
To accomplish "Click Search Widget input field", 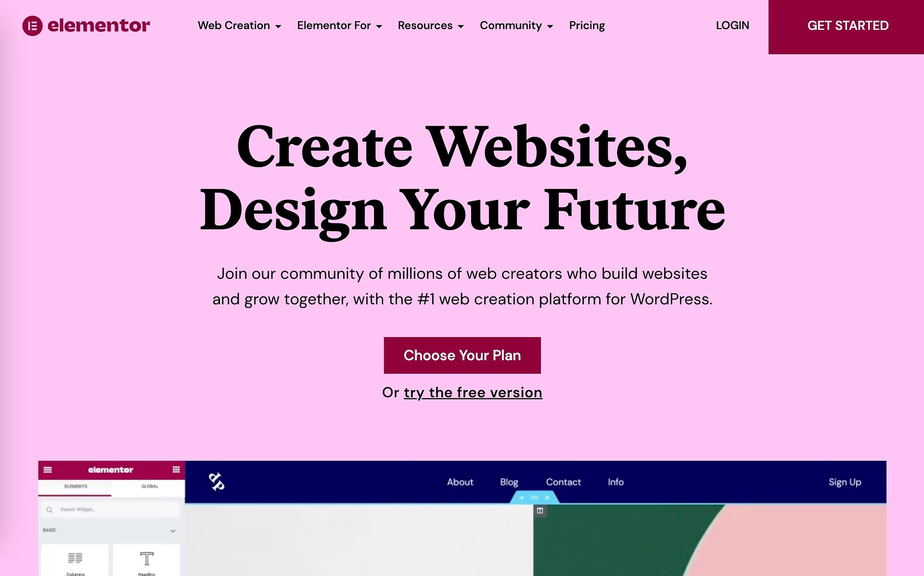I will [x=111, y=509].
